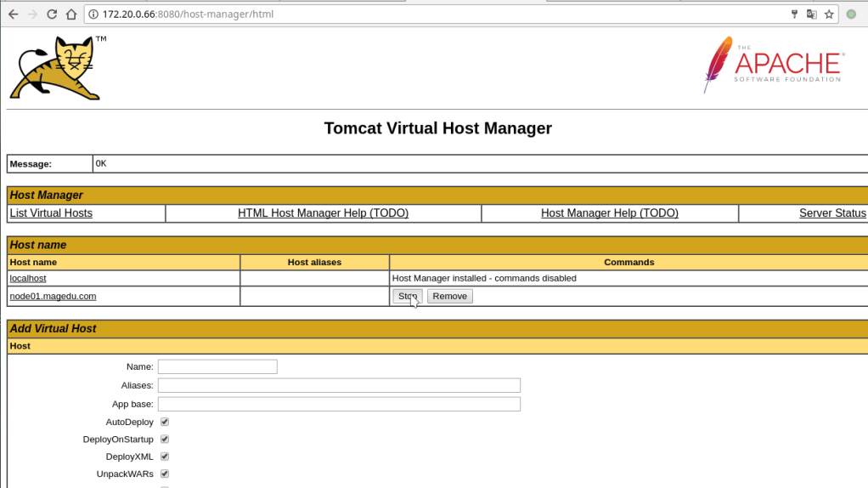This screenshot has height=488, width=868.
Task: Open List Virtual Hosts link
Action: click(x=51, y=213)
